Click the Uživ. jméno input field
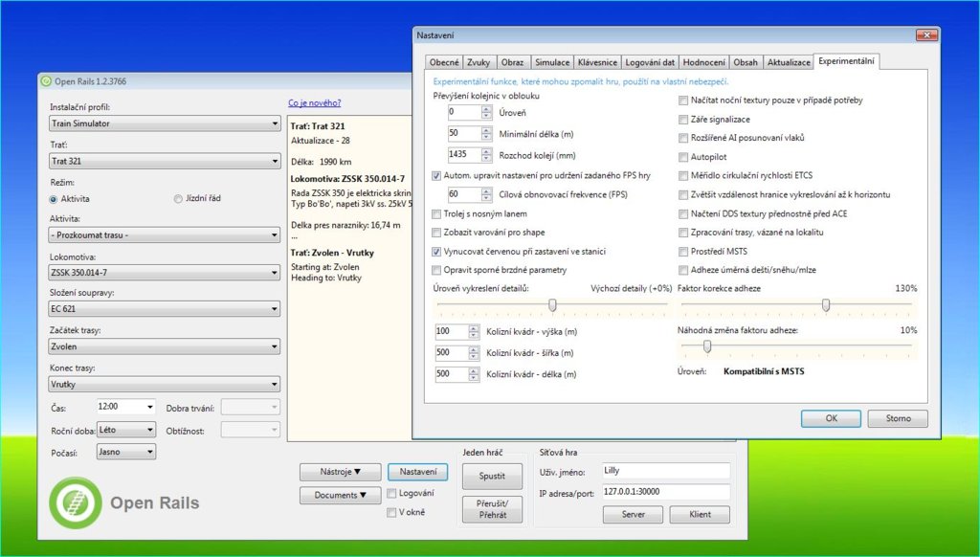This screenshot has height=557, width=980. [666, 471]
